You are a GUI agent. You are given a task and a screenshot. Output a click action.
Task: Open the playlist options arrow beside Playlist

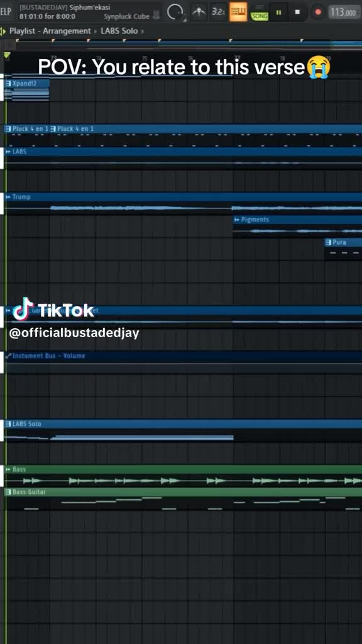point(3,31)
